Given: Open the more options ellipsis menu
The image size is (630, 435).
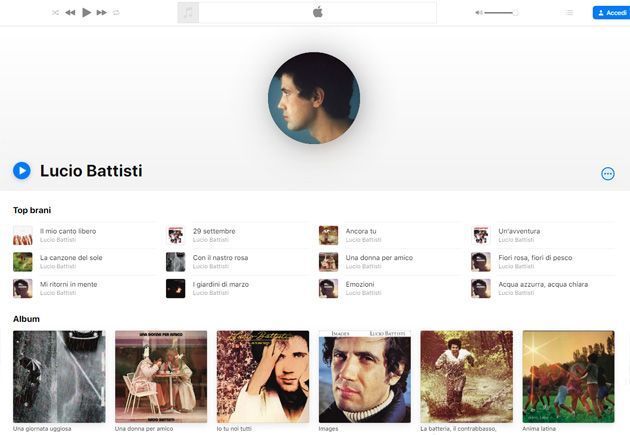Looking at the screenshot, I should coord(607,173).
